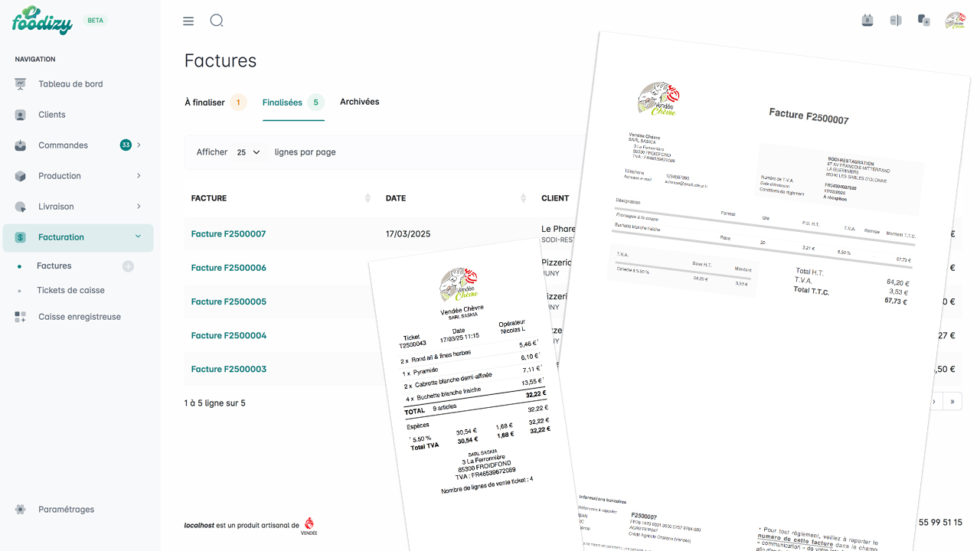Screen dimensions: 980x551
Task: Click the last page pagination button
Action: 952,401
